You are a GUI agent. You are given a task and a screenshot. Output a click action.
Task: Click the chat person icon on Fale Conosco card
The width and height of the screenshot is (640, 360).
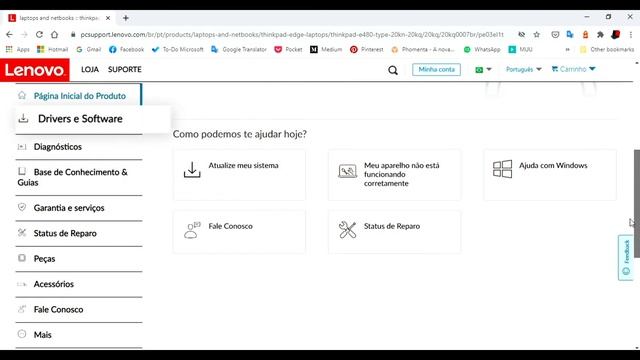pyautogui.click(x=192, y=230)
